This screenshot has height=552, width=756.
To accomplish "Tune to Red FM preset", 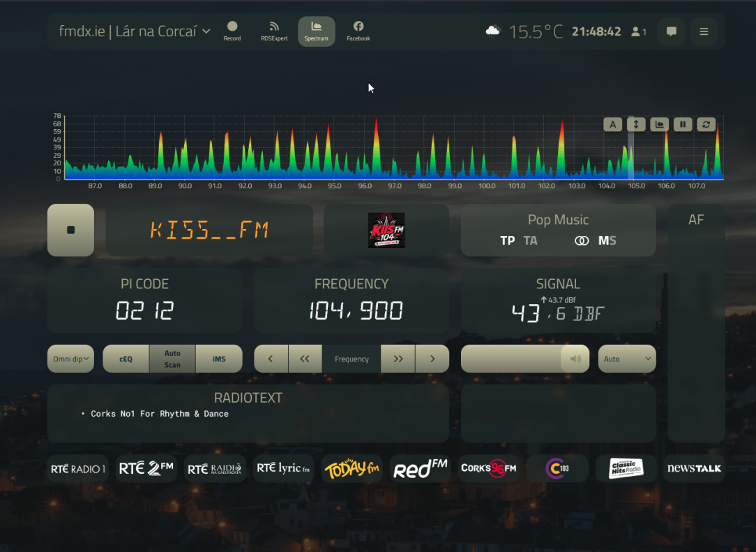I will coord(420,468).
